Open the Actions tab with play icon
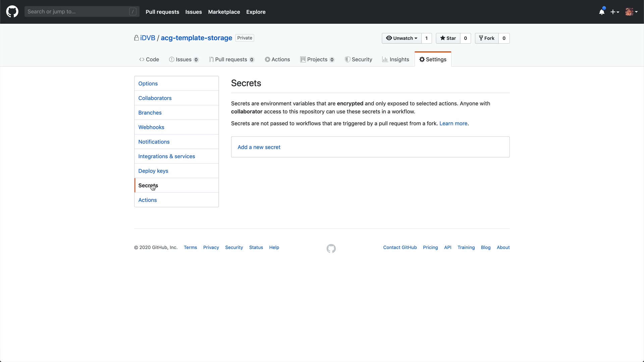 coord(277,59)
